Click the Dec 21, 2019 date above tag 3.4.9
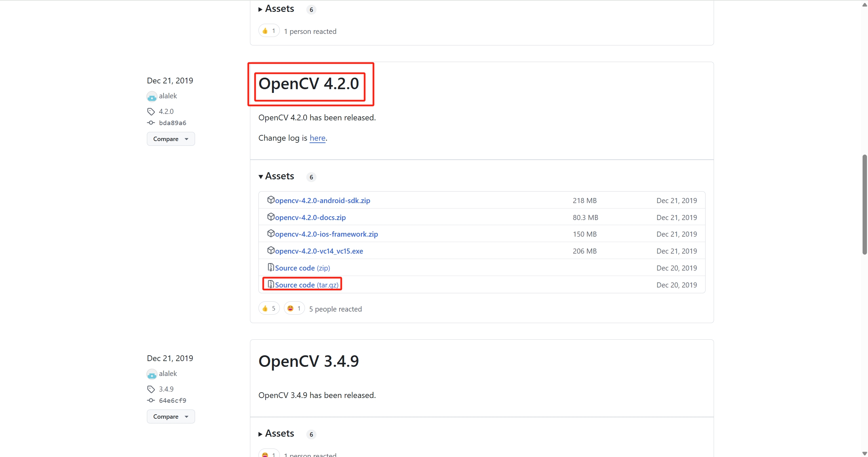Viewport: 868px width, 457px height. pyautogui.click(x=170, y=358)
